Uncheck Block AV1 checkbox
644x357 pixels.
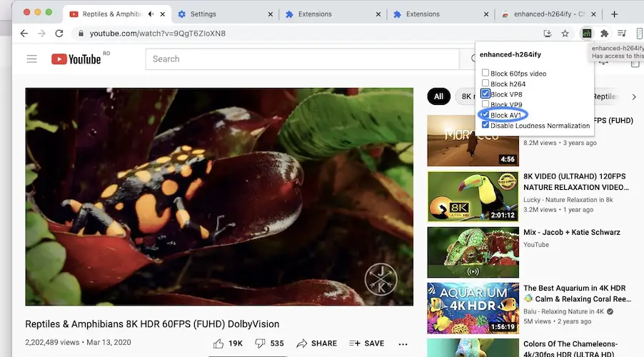(485, 114)
